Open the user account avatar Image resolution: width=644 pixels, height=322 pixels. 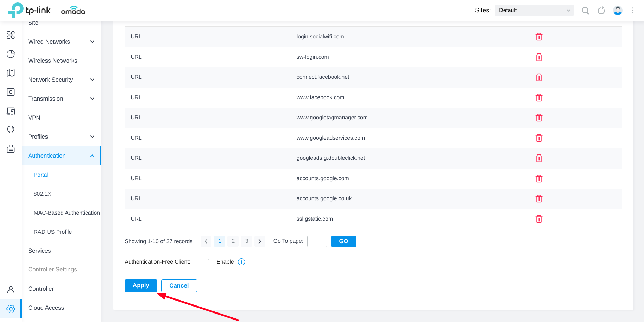[618, 11]
